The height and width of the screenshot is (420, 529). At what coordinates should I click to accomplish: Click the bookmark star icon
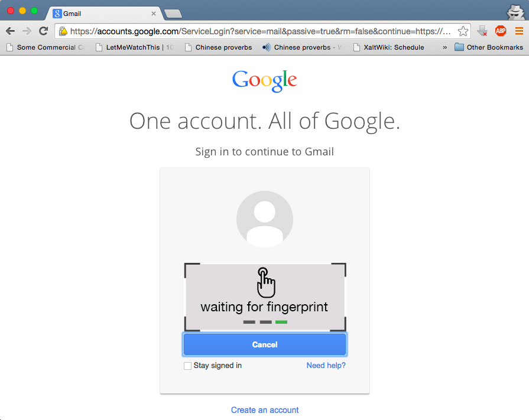(463, 31)
